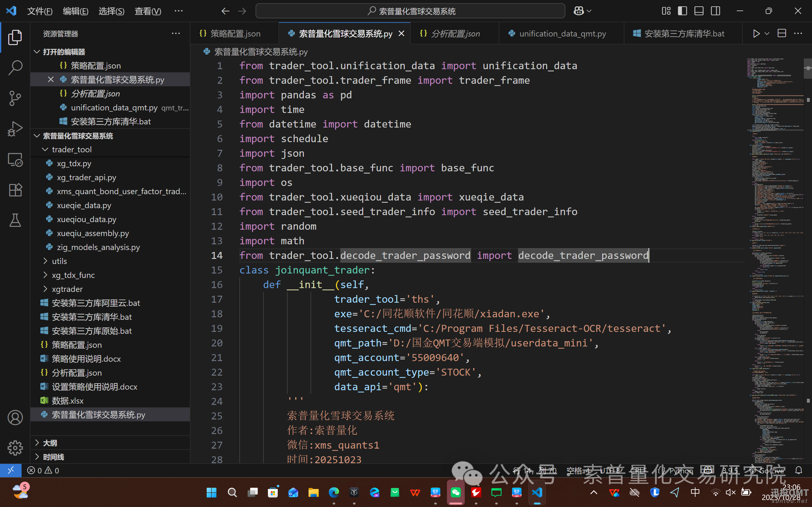Open the Accounts icon at the bottom
Viewport: 812px width, 507px height.
(15, 418)
